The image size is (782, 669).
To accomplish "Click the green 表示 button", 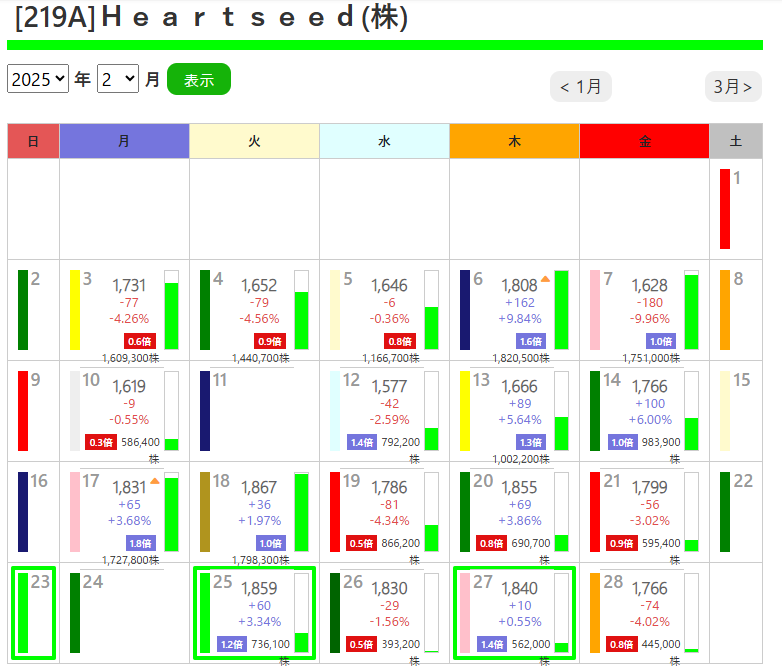I will pos(199,80).
